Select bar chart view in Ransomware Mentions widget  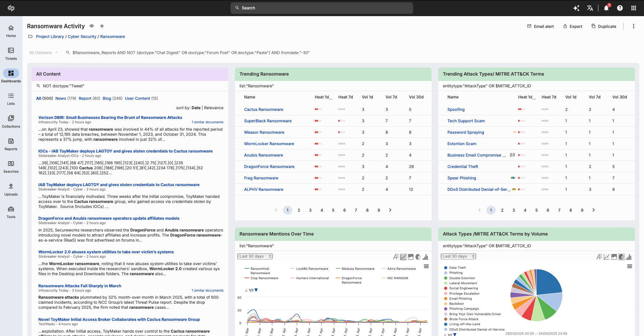[x=426, y=257]
